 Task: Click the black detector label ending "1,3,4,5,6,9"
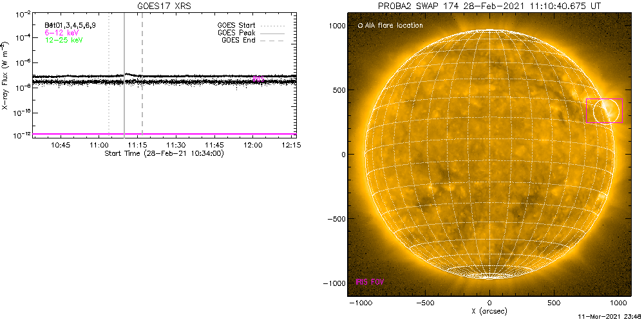70,25
